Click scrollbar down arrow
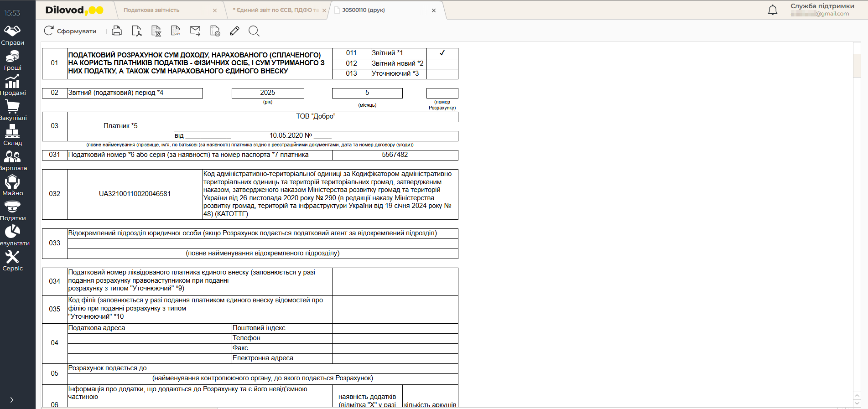This screenshot has height=409, width=868. coord(857,403)
